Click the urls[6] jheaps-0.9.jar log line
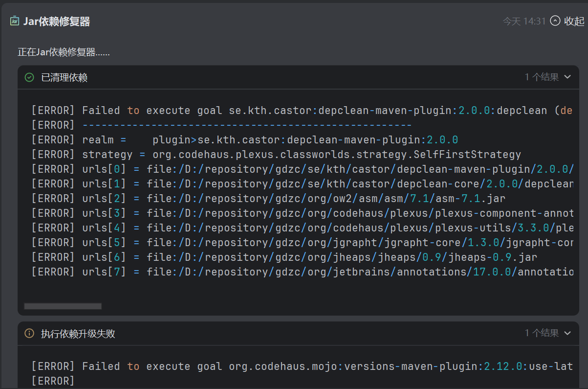The width and height of the screenshot is (588, 389). click(283, 257)
